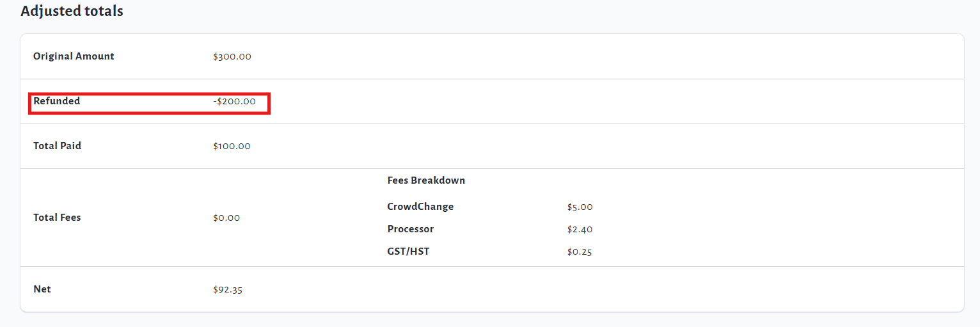Click the CrowdChange fee label

pyautogui.click(x=420, y=207)
